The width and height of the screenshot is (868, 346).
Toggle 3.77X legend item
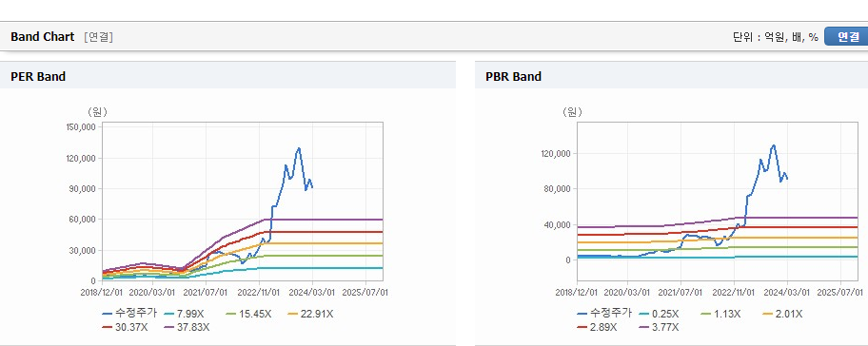(659, 327)
